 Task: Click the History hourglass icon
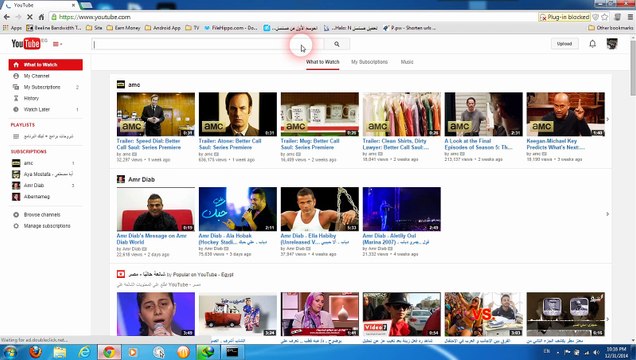16,98
